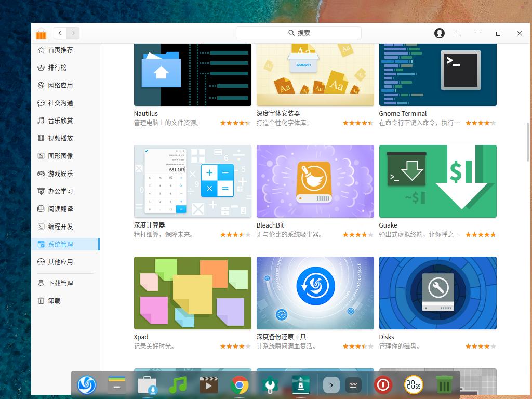The width and height of the screenshot is (532, 399).
Task: Open the hamburger main menu
Action: click(457, 33)
